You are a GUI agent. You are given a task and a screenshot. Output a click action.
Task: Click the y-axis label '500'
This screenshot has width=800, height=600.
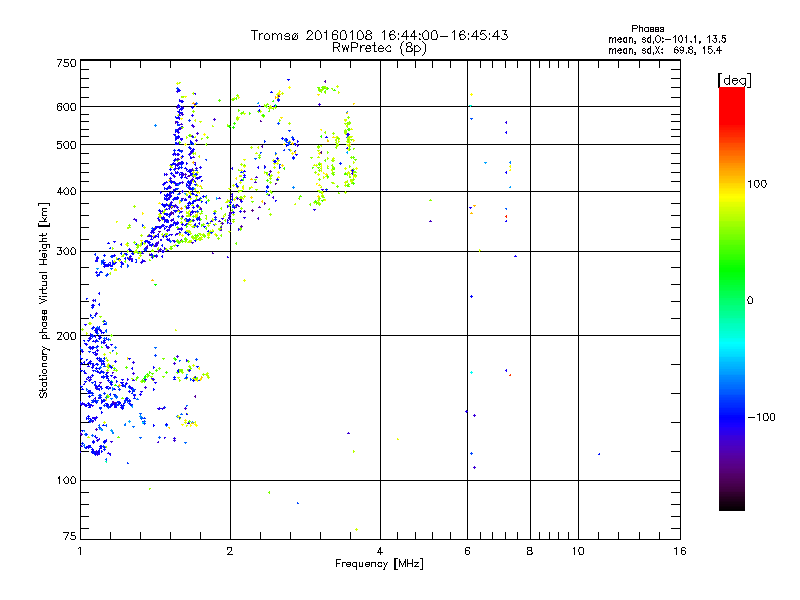pyautogui.click(x=66, y=145)
